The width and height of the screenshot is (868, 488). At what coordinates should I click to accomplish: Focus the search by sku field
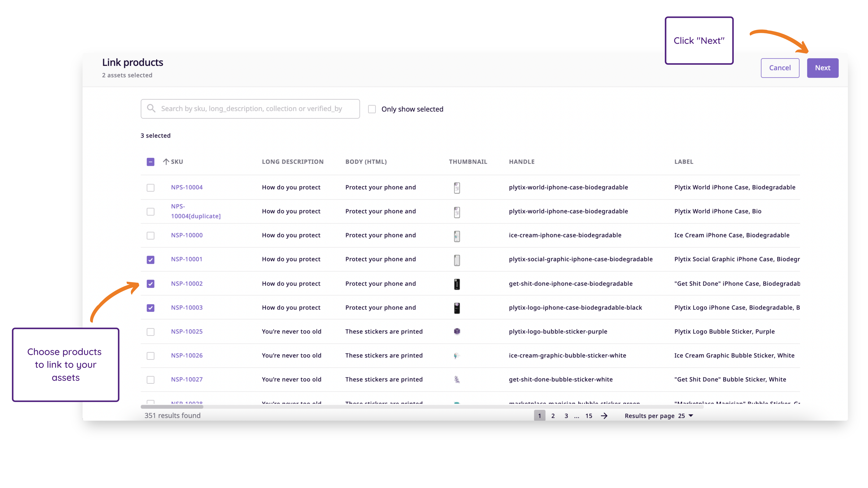pos(250,108)
